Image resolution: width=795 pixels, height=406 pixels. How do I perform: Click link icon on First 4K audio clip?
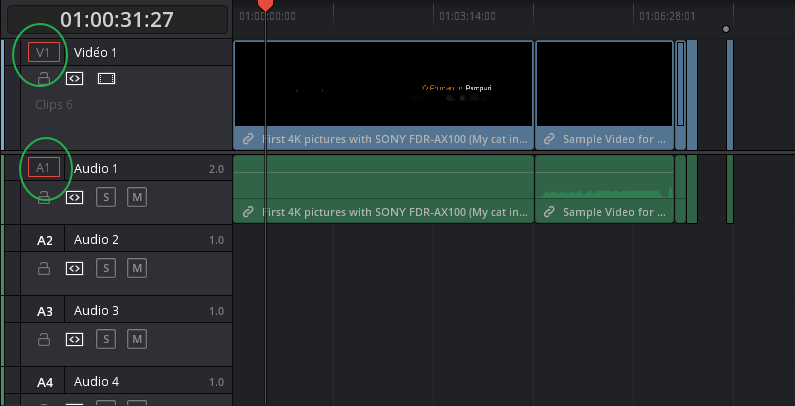click(248, 212)
